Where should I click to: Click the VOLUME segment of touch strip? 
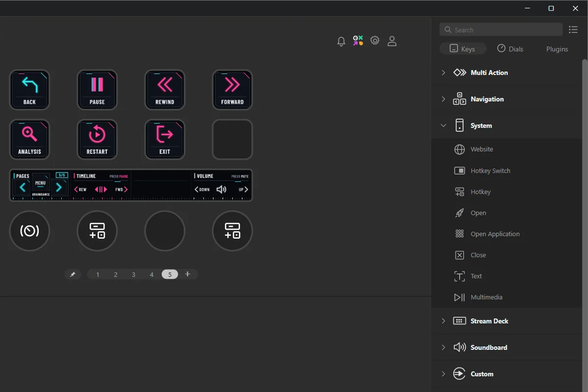[221, 185]
